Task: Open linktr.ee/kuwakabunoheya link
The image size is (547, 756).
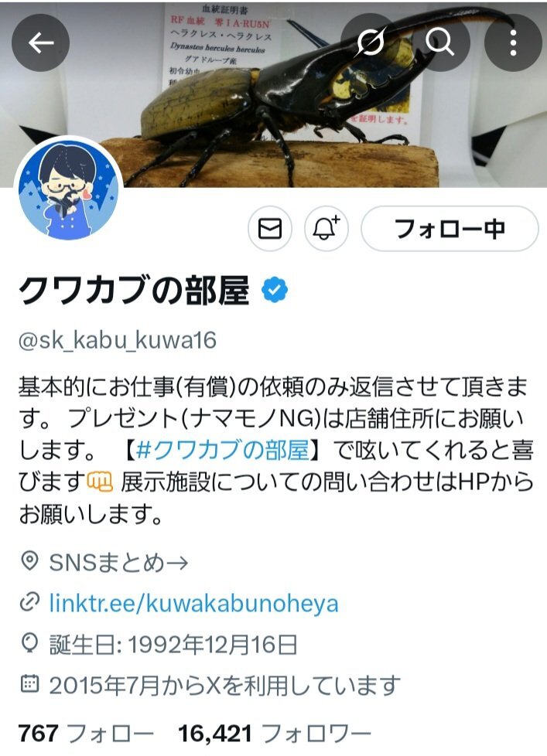Action: [194, 604]
